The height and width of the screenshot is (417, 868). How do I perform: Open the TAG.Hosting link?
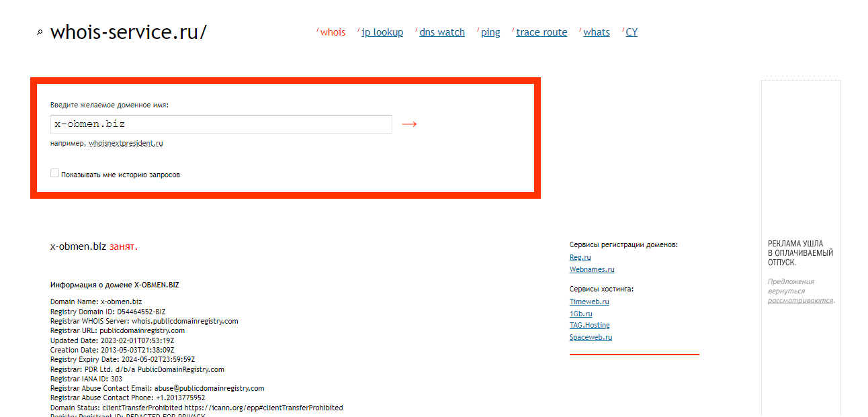pyautogui.click(x=589, y=325)
